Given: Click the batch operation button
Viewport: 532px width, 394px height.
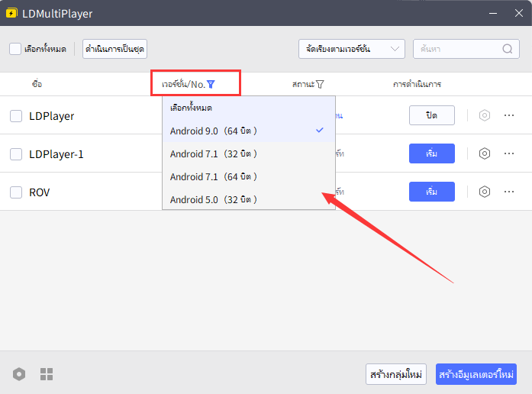Looking at the screenshot, I should click(114, 49).
